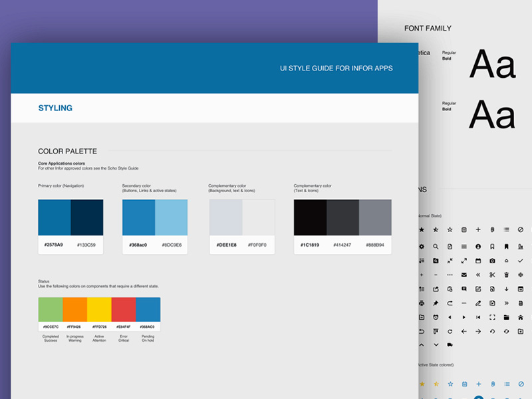
Task: Select the scissors cut icon
Action: point(492,275)
